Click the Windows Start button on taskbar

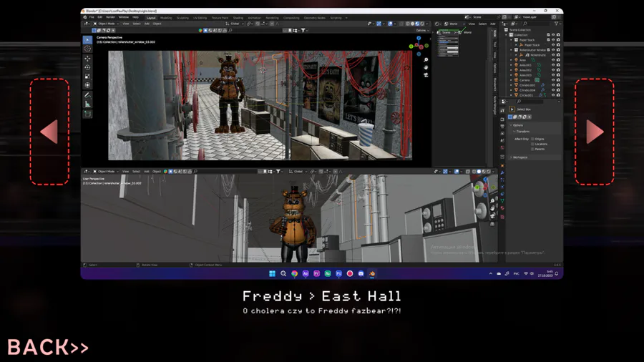272,273
